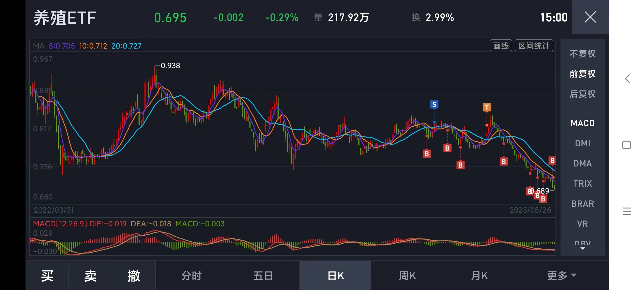Tap the 0.938 peak price marker
Screen dimensions: 644x290
170,66
